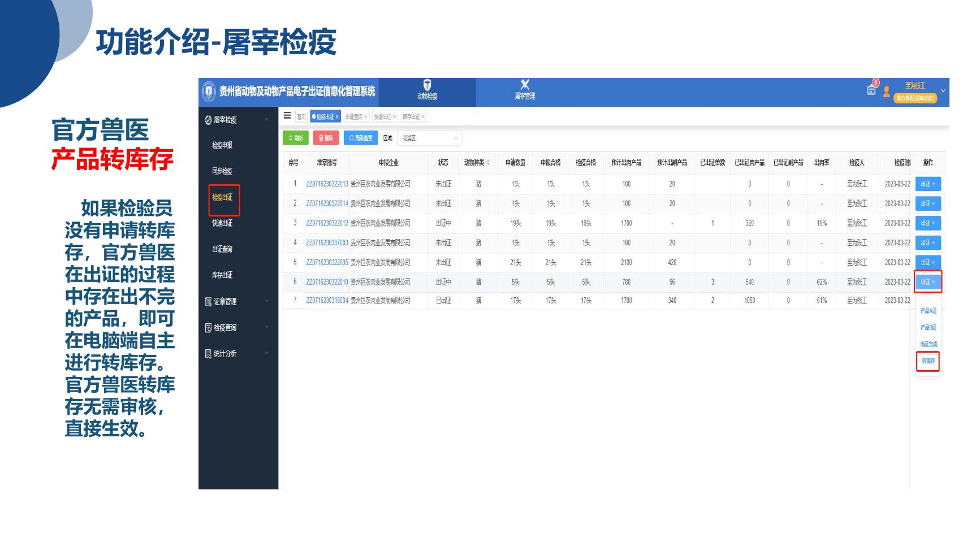The width and height of the screenshot is (980, 551).
Task: Expand the 证章管理 sidebar section
Action: [x=238, y=302]
